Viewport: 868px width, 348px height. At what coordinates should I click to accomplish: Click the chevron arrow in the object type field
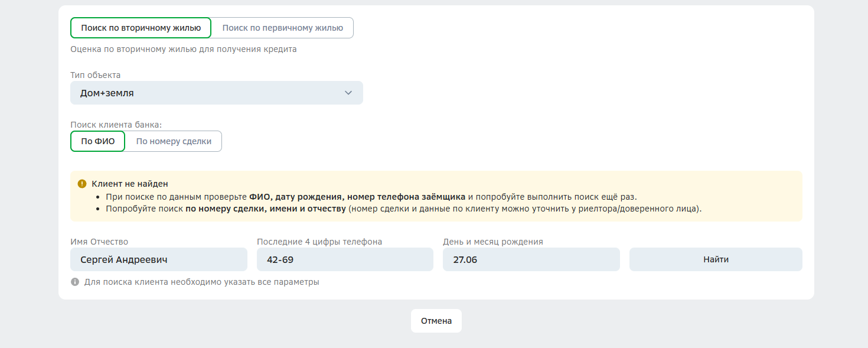348,93
